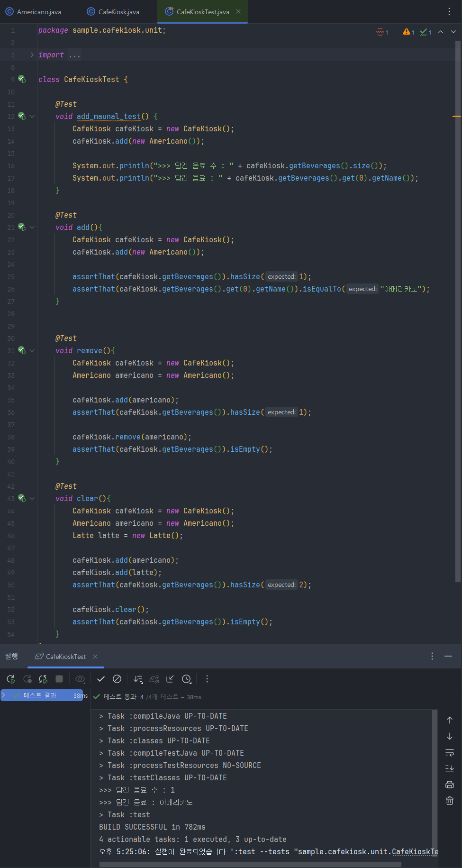Click the hasSize expected hint on line 25
The width and height of the screenshot is (462, 868).
[x=281, y=276]
